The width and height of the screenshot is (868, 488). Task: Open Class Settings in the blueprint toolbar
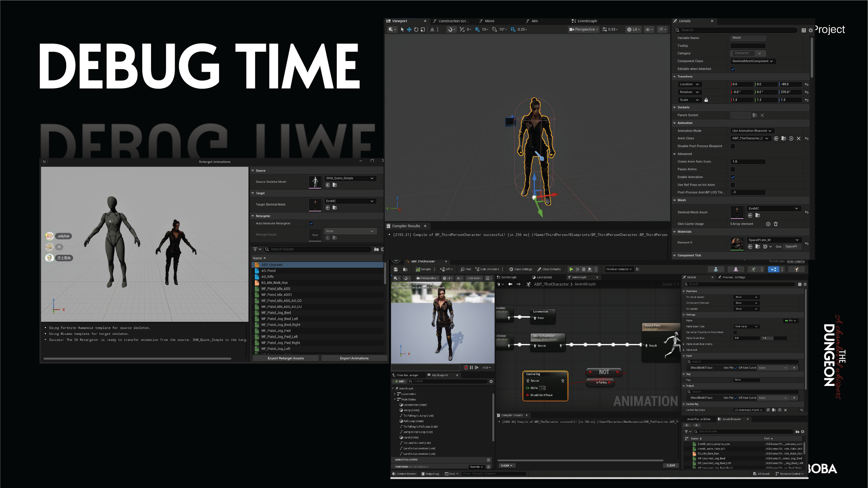click(520, 269)
